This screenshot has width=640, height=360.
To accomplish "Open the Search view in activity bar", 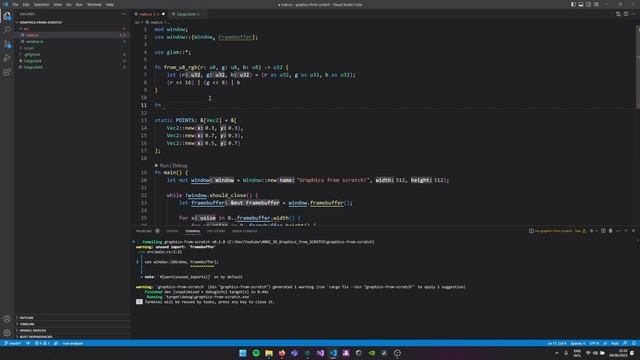I will (x=7, y=30).
